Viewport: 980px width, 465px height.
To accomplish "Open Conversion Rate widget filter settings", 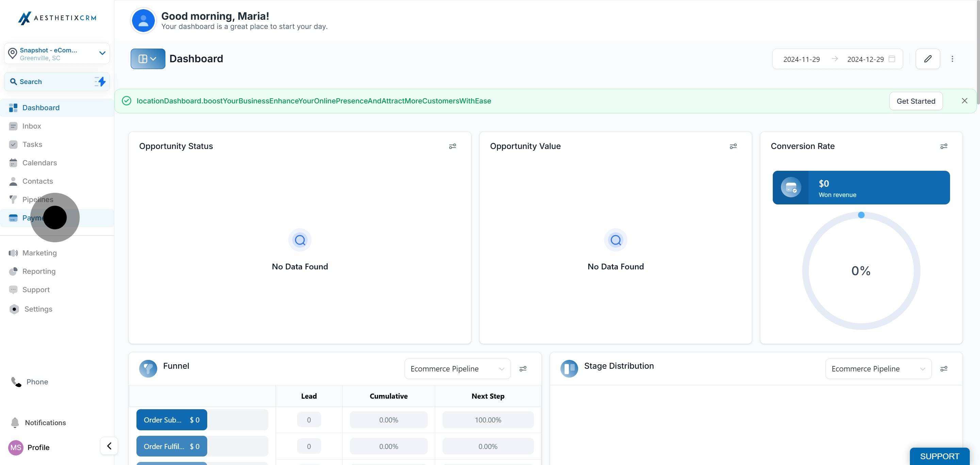I will (x=944, y=146).
